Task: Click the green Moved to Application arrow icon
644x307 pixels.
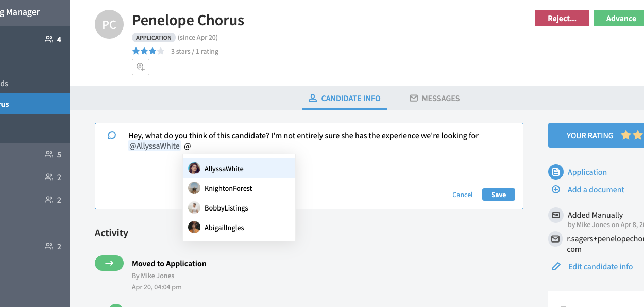Action: pos(109,263)
